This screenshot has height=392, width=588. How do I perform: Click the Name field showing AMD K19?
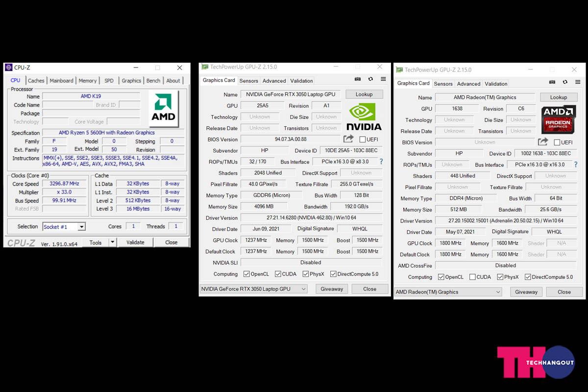(x=91, y=96)
